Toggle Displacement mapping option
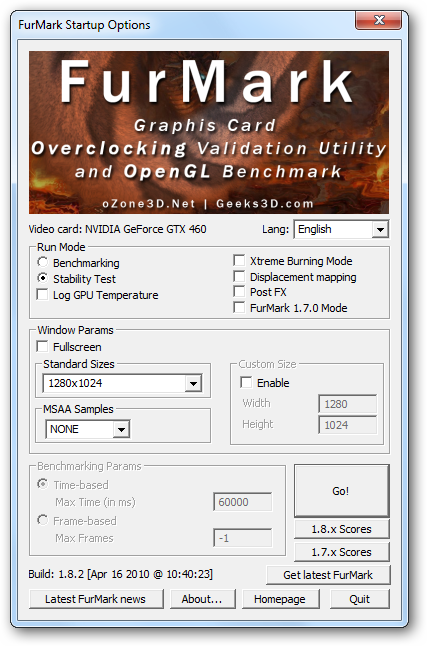The width and height of the screenshot is (427, 646). pyautogui.click(x=239, y=276)
